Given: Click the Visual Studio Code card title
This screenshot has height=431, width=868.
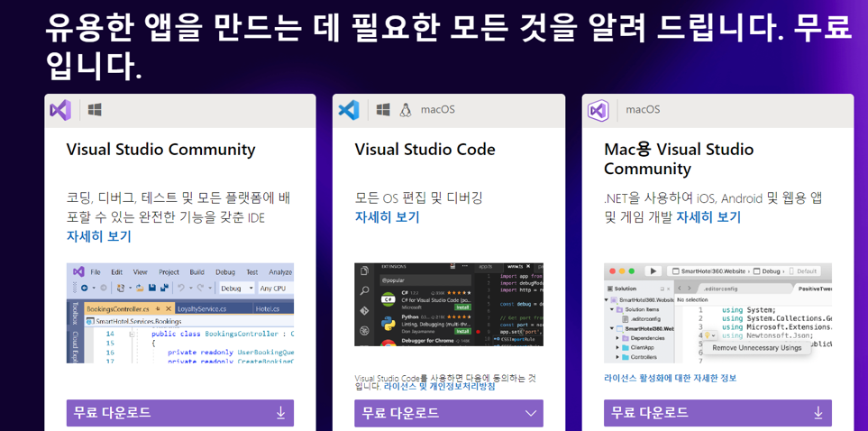Looking at the screenshot, I should [425, 150].
